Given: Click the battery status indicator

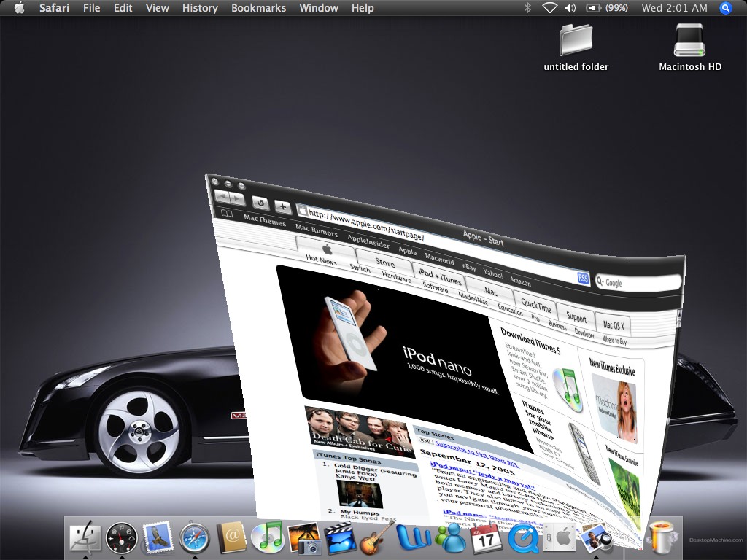Looking at the screenshot, I should point(606,8).
